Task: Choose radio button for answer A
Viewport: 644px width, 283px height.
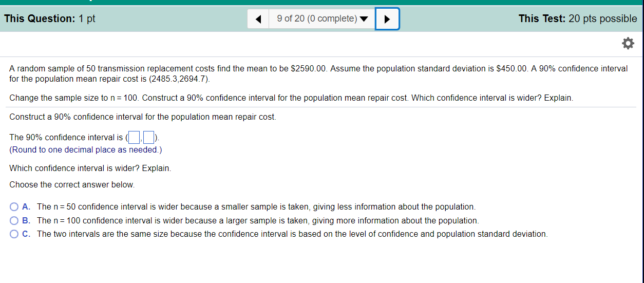Action: click(14, 207)
